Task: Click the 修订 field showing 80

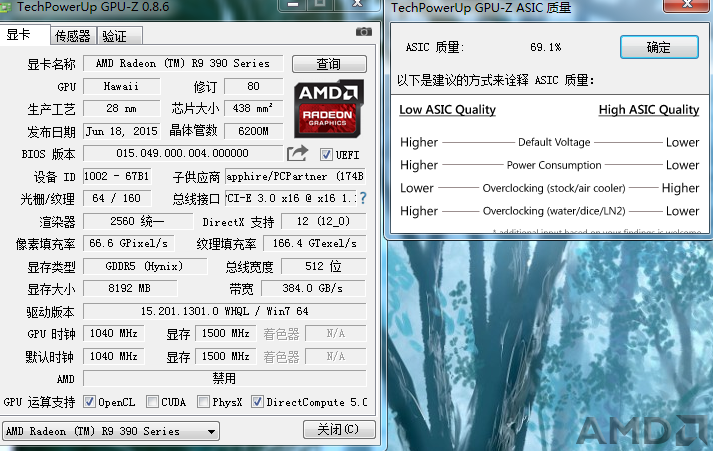Action: pos(254,86)
